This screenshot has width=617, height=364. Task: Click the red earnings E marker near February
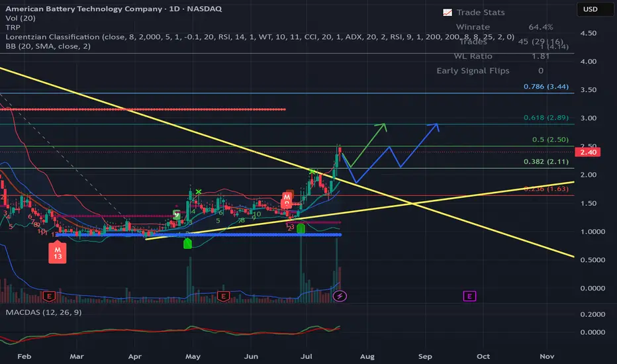[x=49, y=296]
